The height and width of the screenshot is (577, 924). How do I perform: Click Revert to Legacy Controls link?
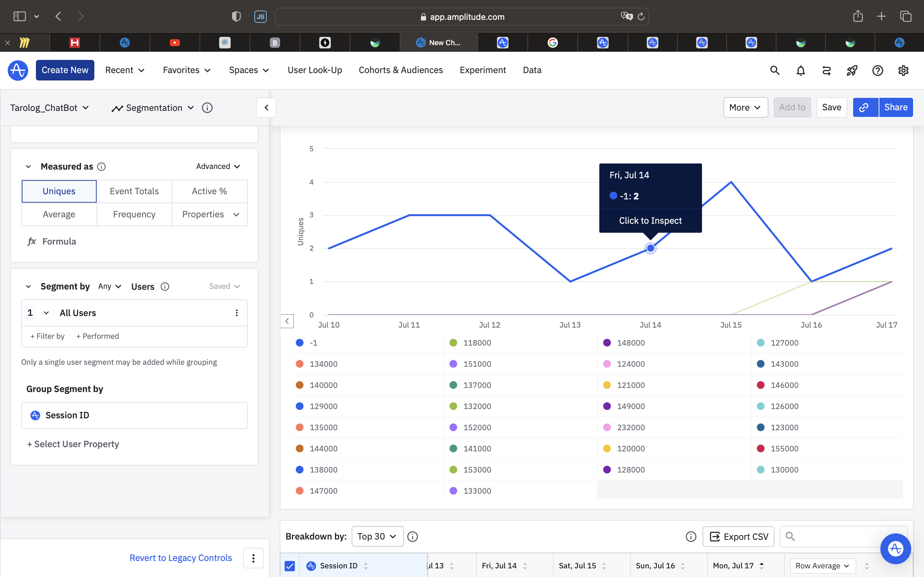[181, 558]
